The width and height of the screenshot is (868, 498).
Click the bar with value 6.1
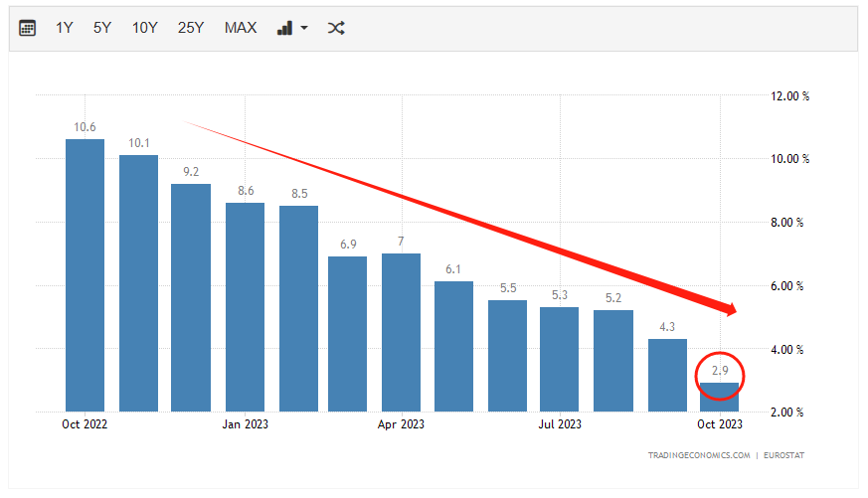tap(454, 347)
